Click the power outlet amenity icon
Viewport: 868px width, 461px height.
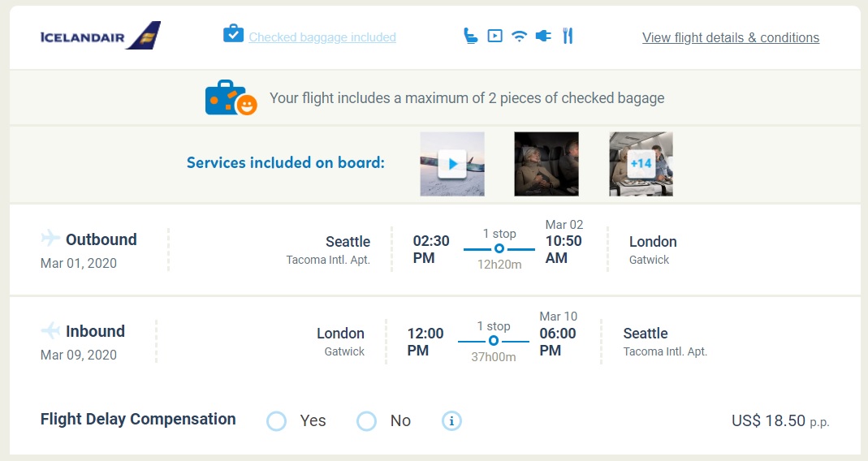543,36
